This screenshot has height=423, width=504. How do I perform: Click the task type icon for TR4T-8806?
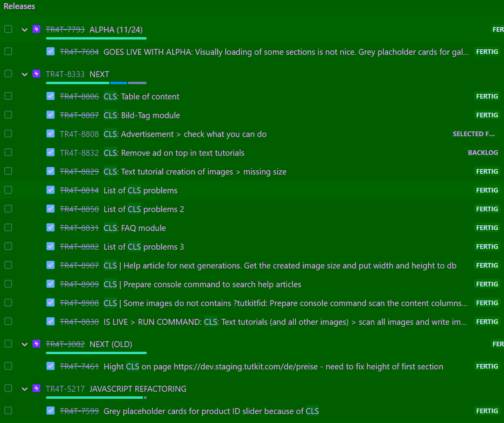(51, 95)
